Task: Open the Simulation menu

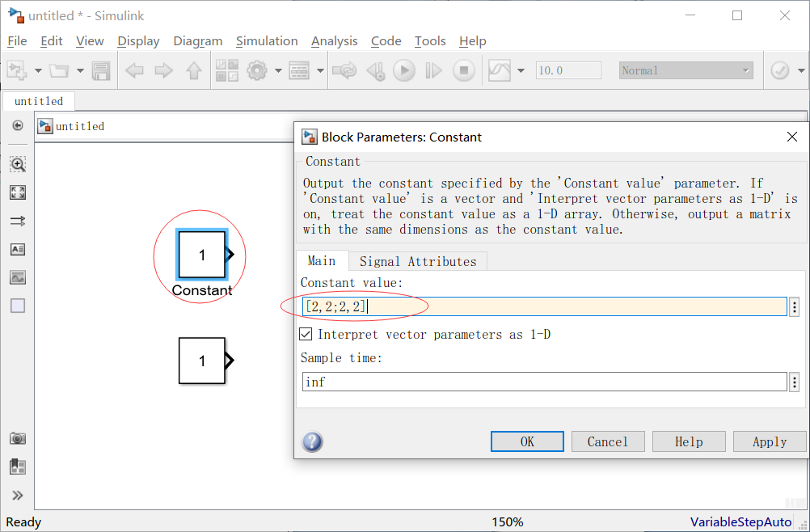Action: [x=267, y=40]
